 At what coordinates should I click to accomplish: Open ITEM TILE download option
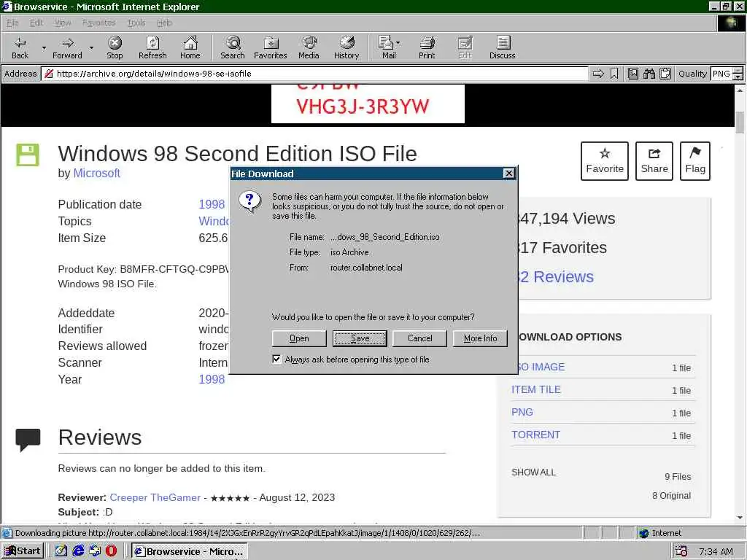coord(536,389)
